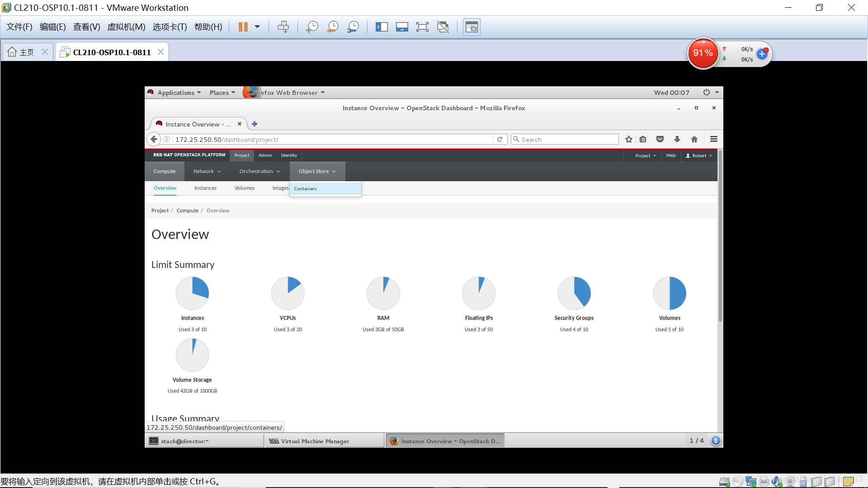Expand the Orchestration dropdown menu

click(x=259, y=172)
